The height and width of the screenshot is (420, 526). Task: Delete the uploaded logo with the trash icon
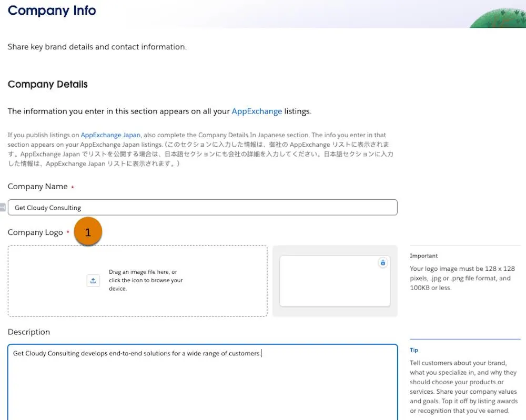tap(383, 263)
